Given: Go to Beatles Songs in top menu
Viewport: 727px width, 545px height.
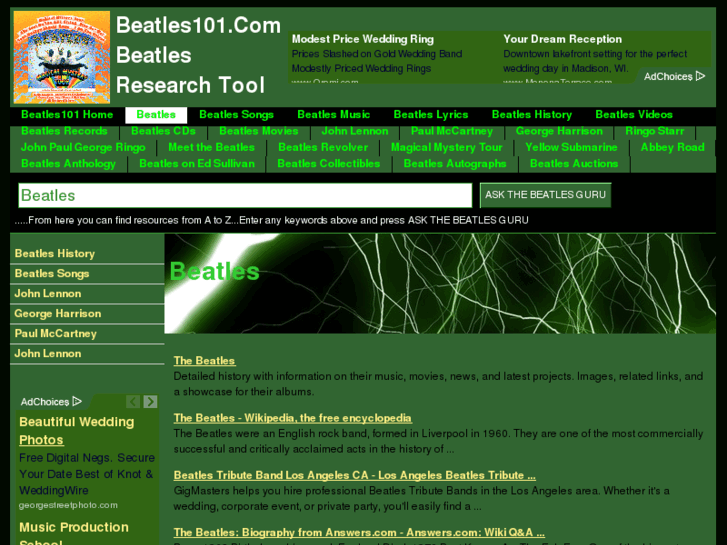Looking at the screenshot, I should point(236,115).
